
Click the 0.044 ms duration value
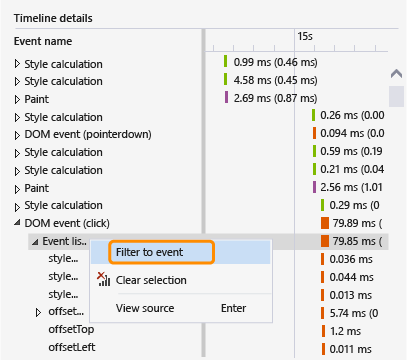pyautogui.click(x=351, y=277)
